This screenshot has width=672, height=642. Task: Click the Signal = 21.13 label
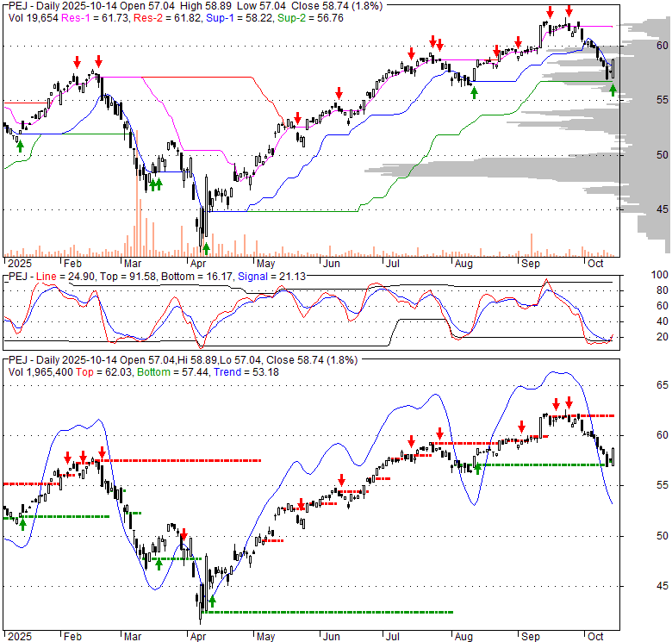pyautogui.click(x=271, y=277)
